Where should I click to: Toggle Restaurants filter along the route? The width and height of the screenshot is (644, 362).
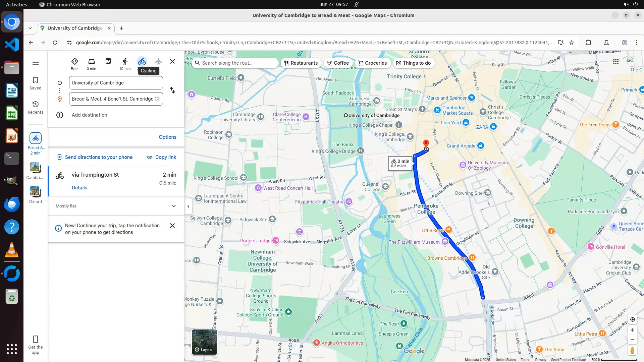pos(301,63)
